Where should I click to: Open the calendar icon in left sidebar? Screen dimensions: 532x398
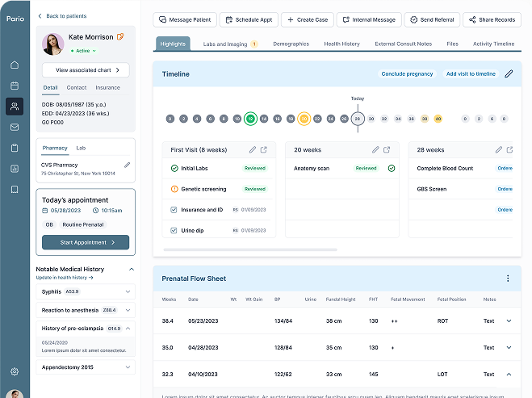(x=15, y=86)
